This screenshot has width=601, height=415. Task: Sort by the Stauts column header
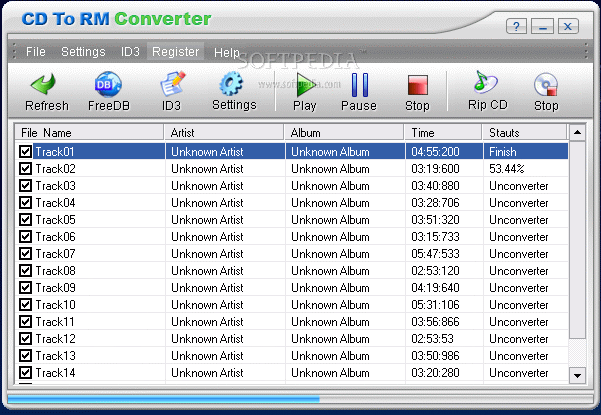tap(524, 133)
